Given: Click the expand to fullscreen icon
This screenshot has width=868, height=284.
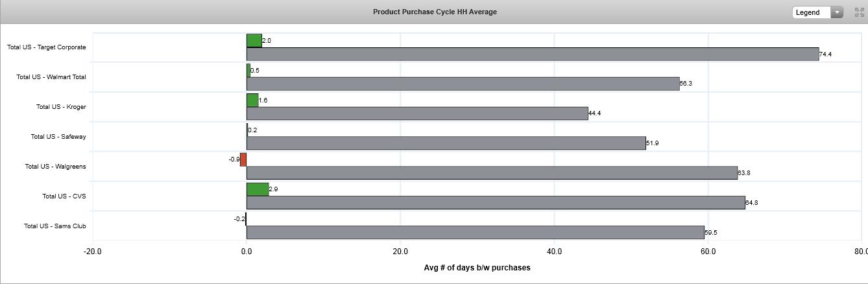Looking at the screenshot, I should (x=860, y=12).
